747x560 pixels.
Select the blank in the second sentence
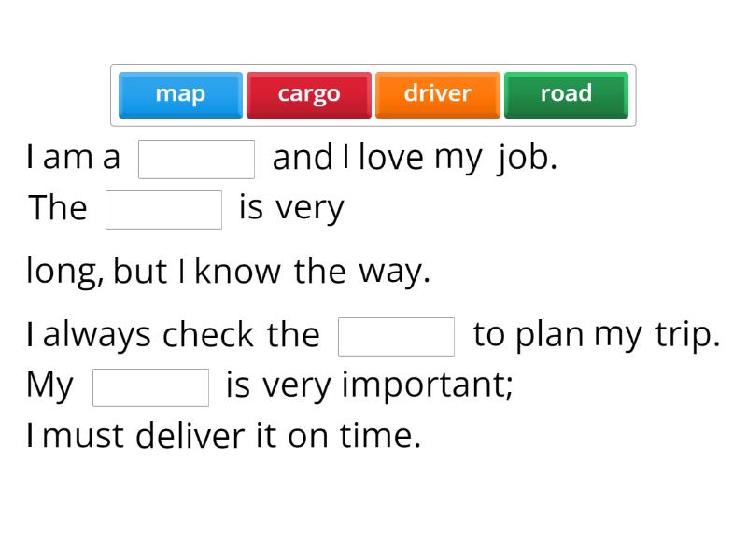pos(163,206)
